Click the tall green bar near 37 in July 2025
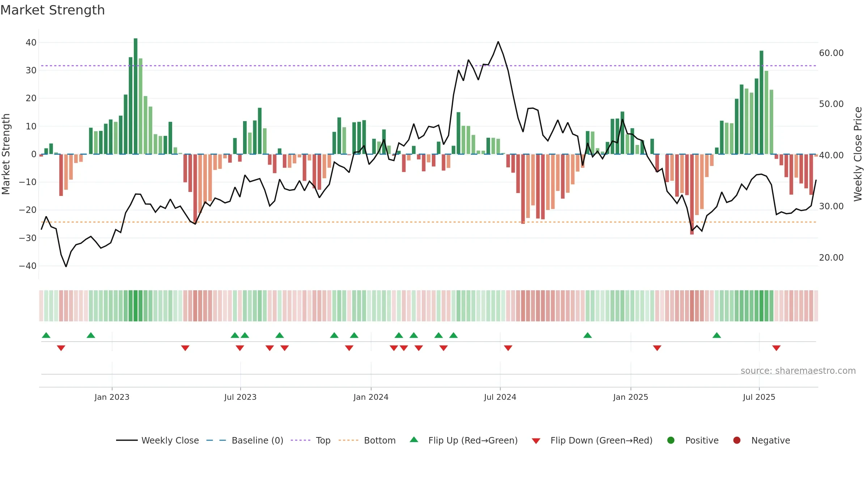 [x=761, y=102]
